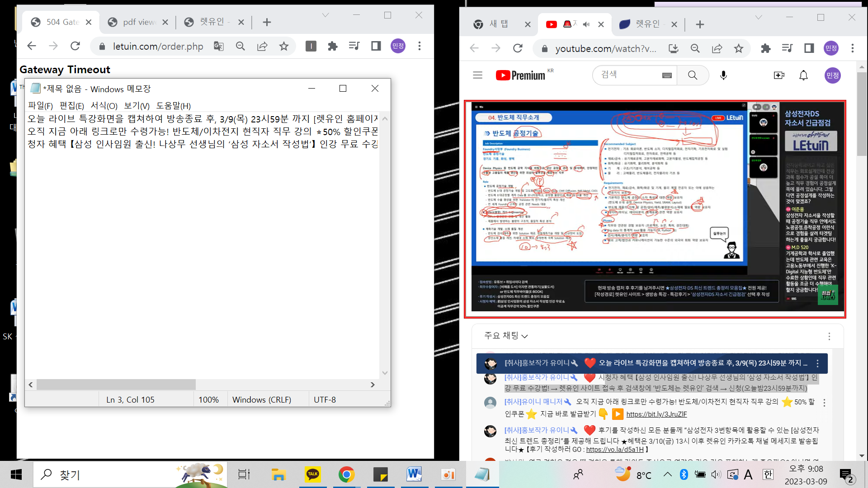This screenshot has height=488, width=868.
Task: Toggle side panel in left browser
Action: [x=376, y=46]
